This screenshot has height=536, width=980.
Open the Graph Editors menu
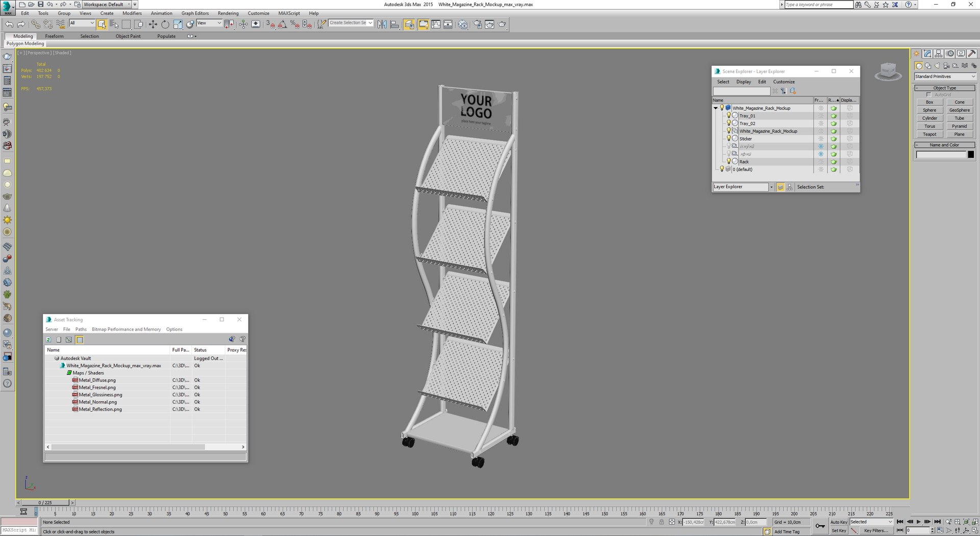(195, 13)
